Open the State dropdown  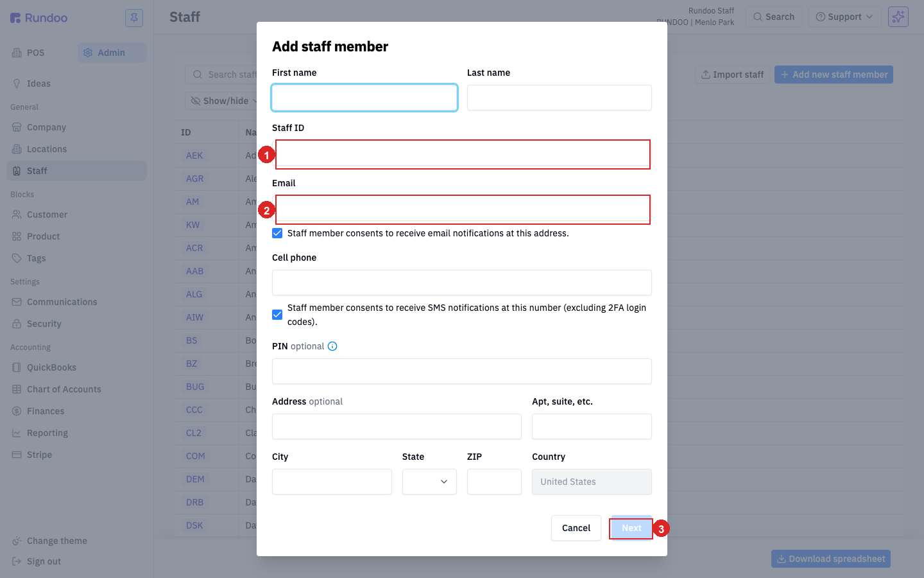point(429,482)
